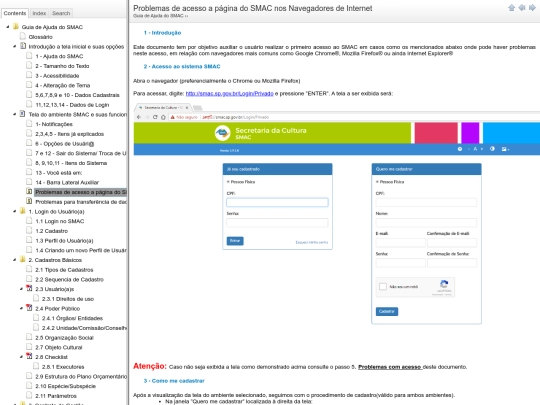Click page icon beside 2.7 Objeto Cultural
This screenshot has width=540, height=405.
point(30,347)
